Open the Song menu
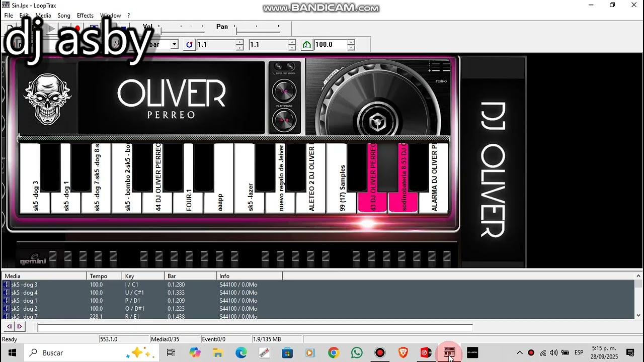The width and height of the screenshot is (644, 362). [64, 16]
